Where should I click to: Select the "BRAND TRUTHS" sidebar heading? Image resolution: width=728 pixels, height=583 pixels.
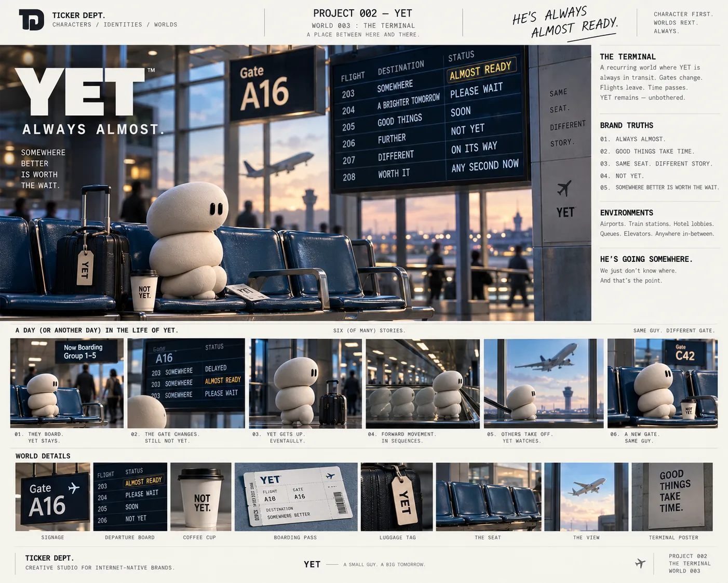[x=627, y=125]
